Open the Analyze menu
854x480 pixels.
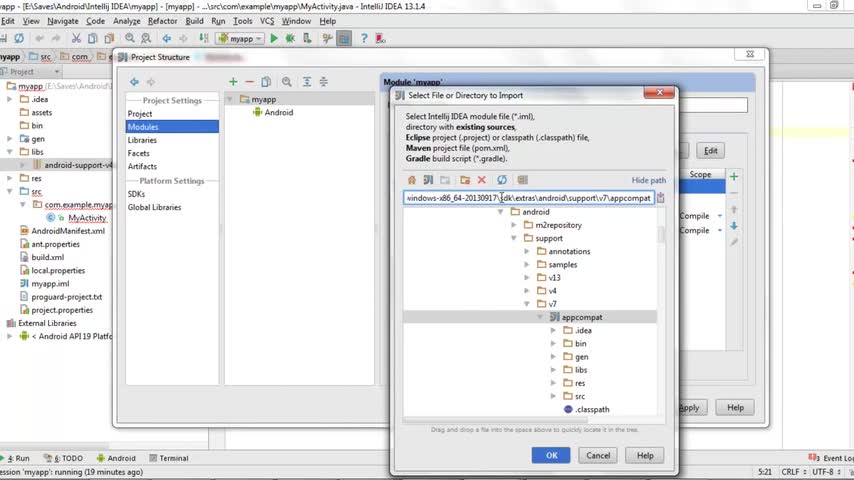126,21
